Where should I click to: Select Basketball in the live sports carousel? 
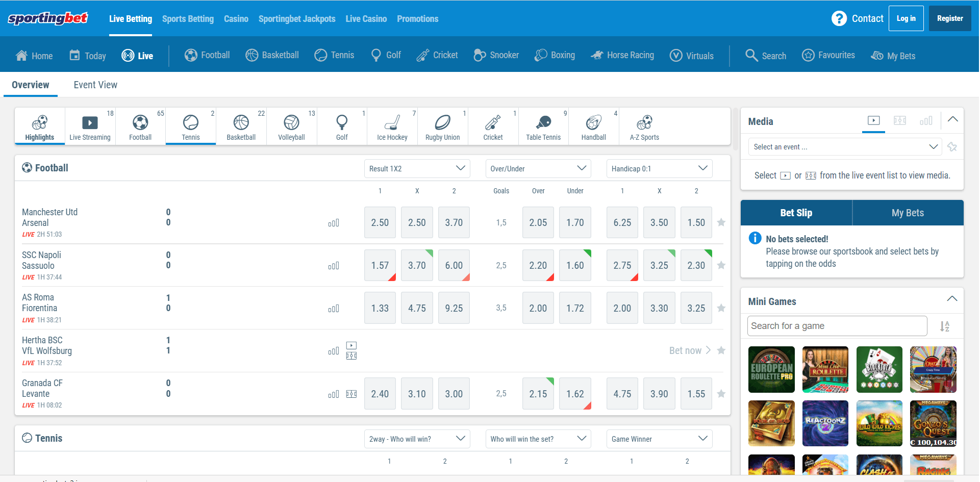(241, 126)
